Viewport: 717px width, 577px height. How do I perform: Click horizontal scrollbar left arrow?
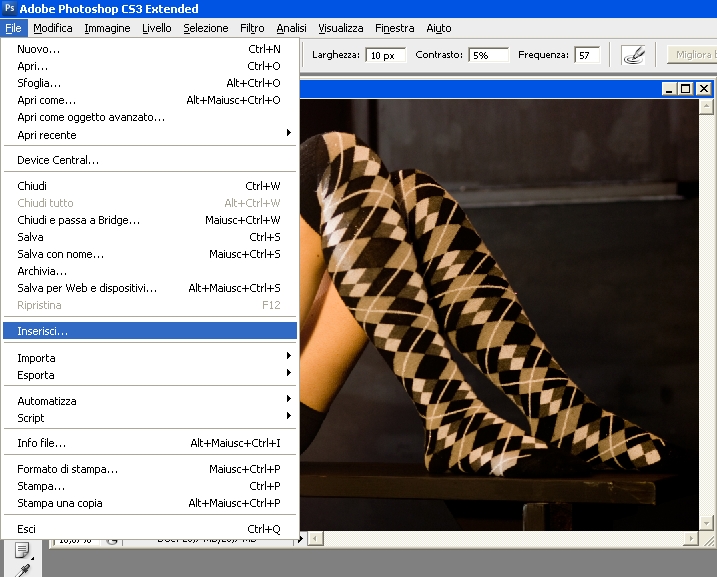315,538
